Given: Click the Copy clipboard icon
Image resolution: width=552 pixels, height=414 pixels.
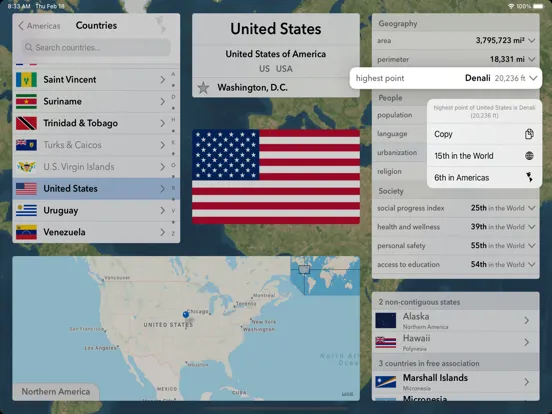Looking at the screenshot, I should (x=529, y=134).
